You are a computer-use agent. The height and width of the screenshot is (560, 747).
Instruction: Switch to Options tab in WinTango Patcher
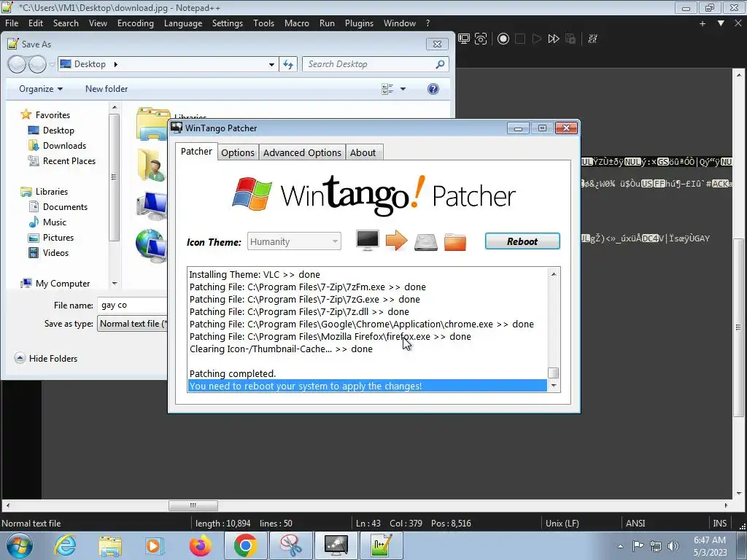point(238,152)
